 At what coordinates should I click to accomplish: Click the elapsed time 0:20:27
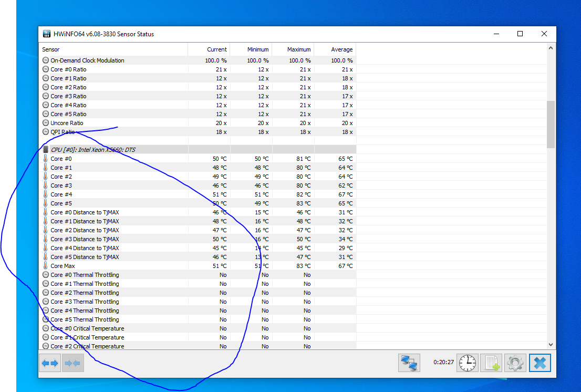coord(443,362)
